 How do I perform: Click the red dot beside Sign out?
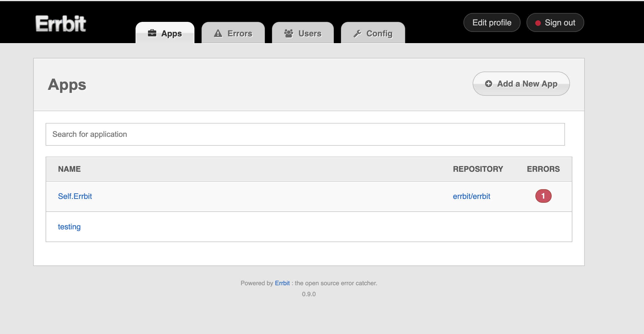point(538,23)
